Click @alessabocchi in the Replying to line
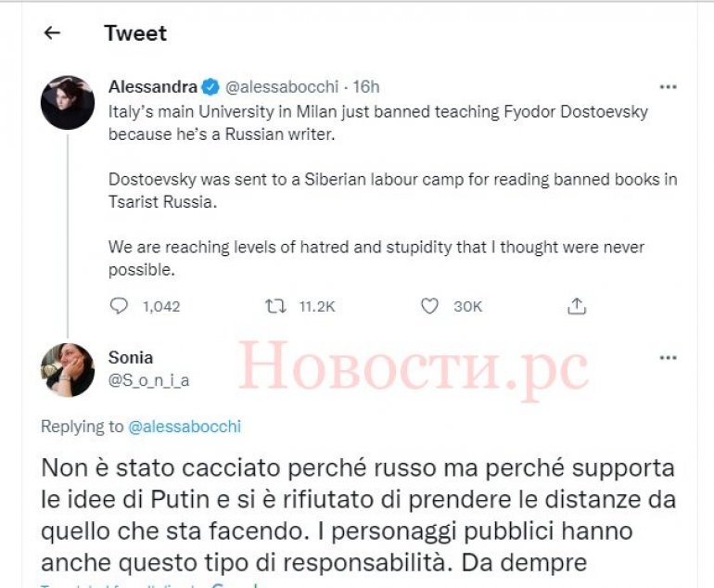This screenshot has width=714, height=588. 185,427
